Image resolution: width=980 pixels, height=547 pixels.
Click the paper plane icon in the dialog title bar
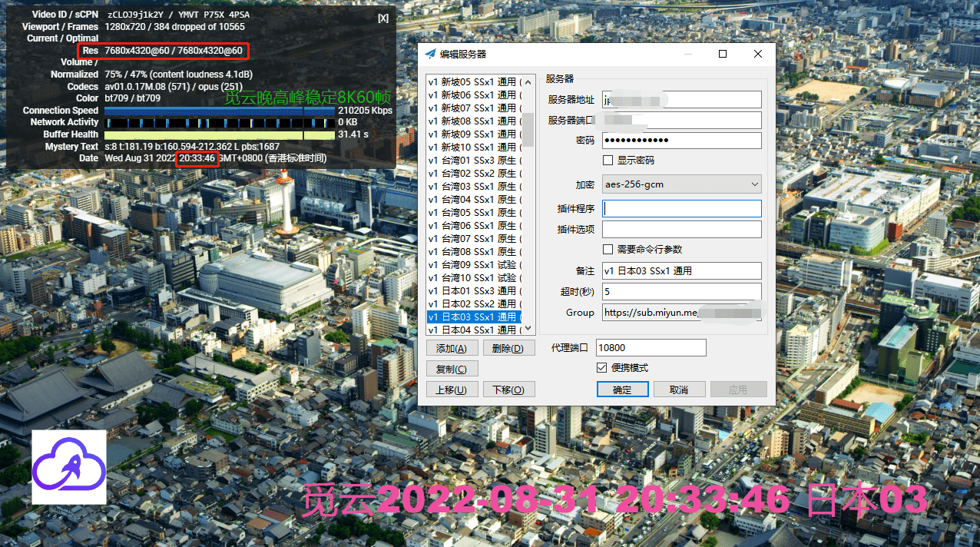pyautogui.click(x=430, y=54)
